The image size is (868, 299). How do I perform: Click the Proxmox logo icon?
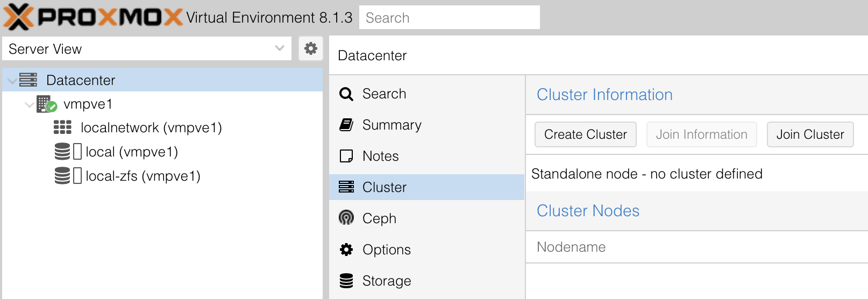[18, 17]
